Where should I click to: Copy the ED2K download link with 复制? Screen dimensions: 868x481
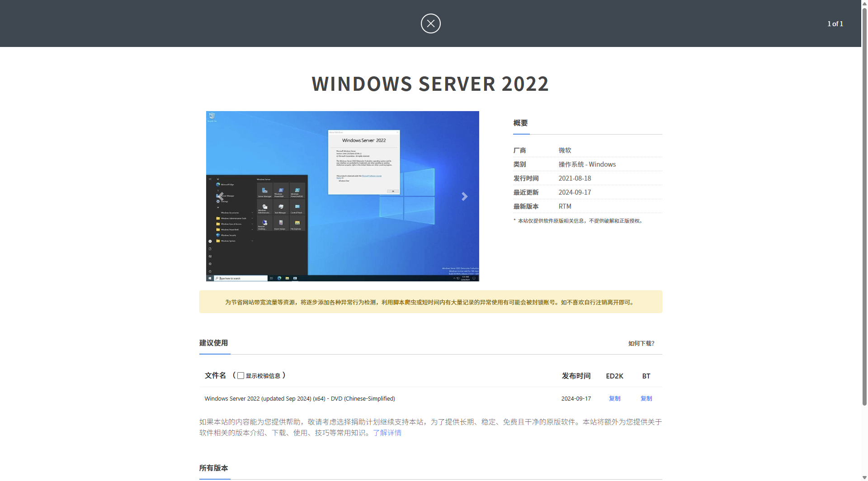(x=614, y=398)
